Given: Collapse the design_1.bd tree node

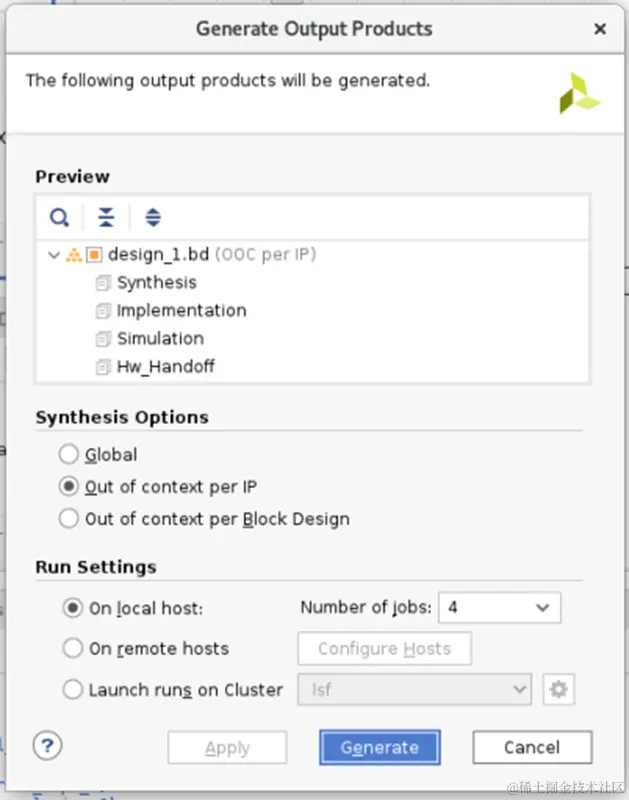Looking at the screenshot, I should coord(54,255).
